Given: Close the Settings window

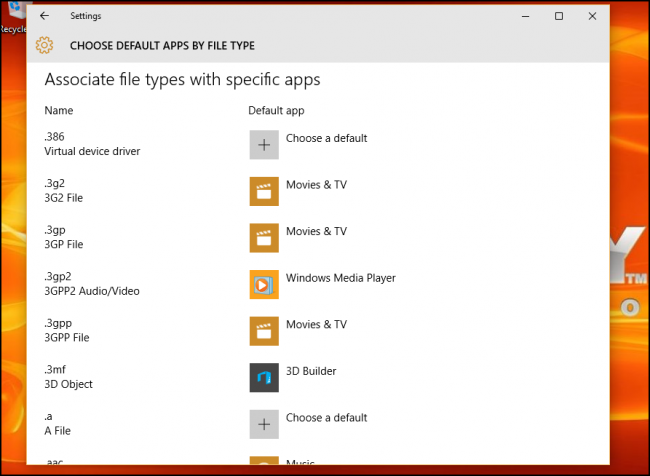Looking at the screenshot, I should coord(592,16).
